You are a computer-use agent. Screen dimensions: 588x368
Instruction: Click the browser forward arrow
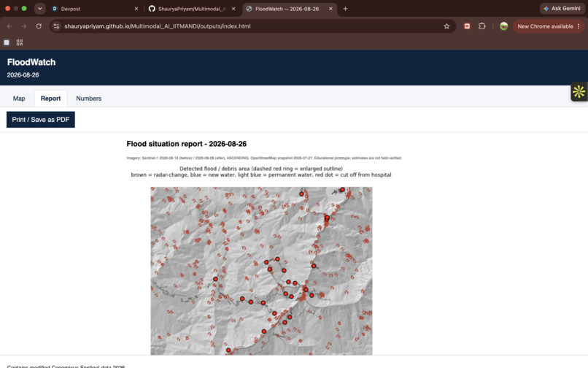click(x=24, y=26)
